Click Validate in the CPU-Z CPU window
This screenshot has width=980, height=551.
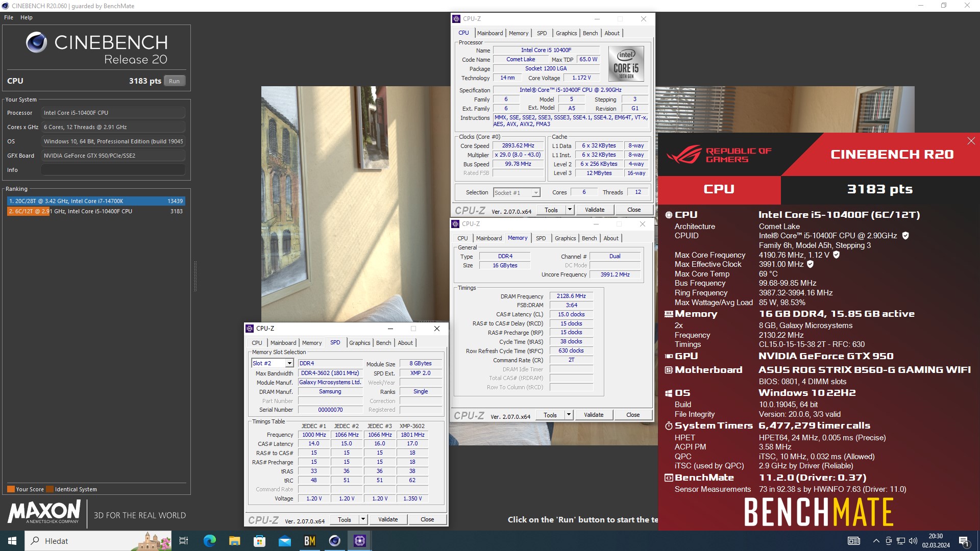[x=595, y=210]
